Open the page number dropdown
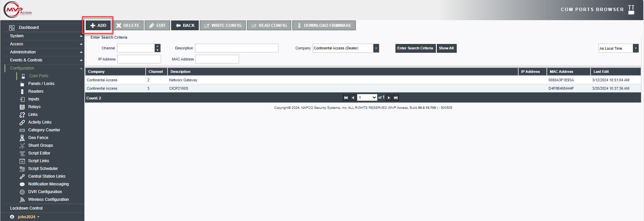The image size is (644, 221). [367, 98]
